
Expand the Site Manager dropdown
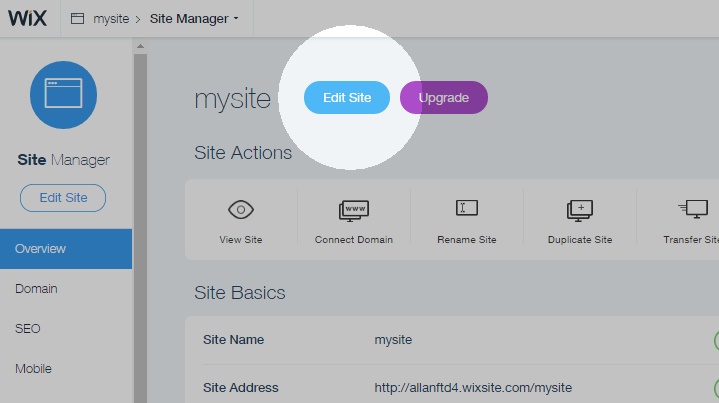tap(194, 19)
